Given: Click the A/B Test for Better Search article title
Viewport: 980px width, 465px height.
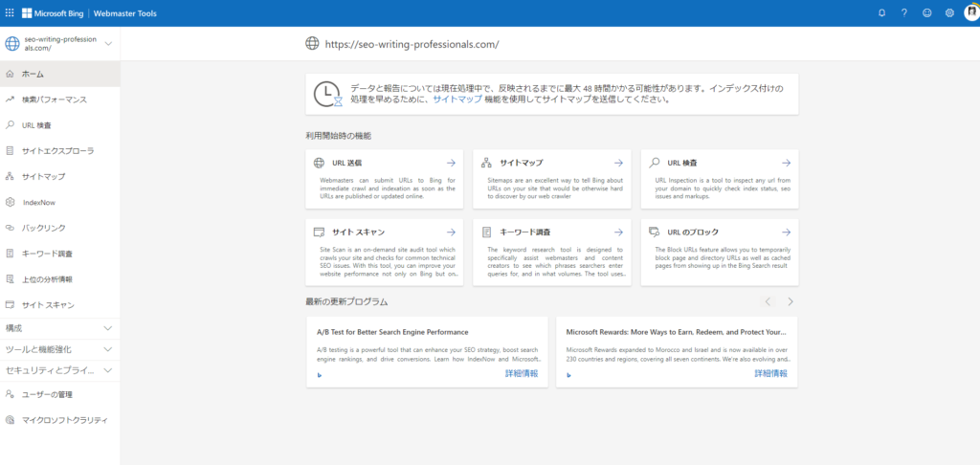Looking at the screenshot, I should pyautogui.click(x=392, y=332).
